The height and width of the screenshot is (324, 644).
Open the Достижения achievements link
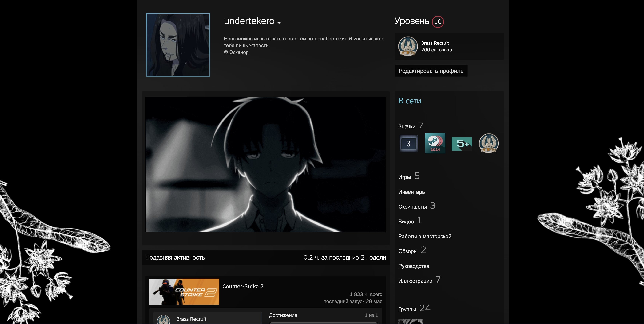click(x=283, y=315)
